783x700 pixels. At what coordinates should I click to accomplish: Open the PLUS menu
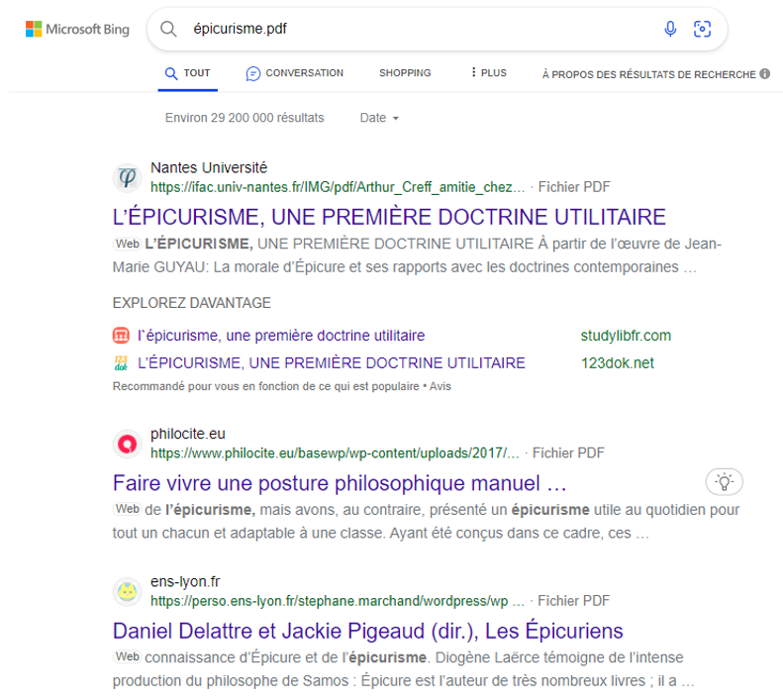point(488,73)
